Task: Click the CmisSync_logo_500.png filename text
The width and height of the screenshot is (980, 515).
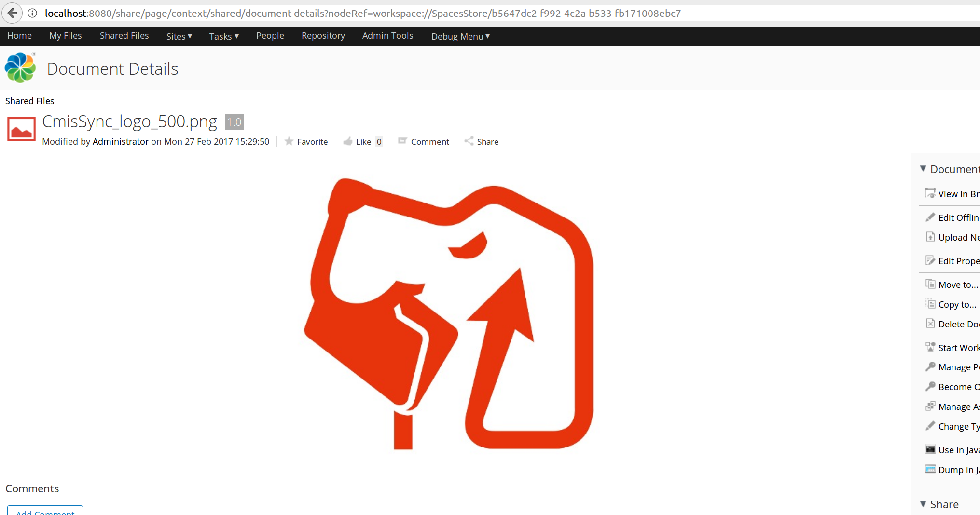Action: coord(129,122)
